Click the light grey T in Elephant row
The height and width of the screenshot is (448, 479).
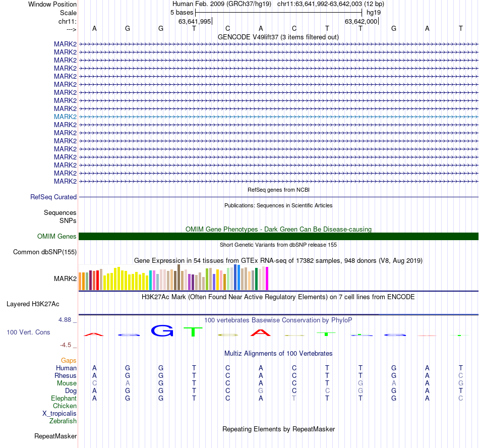pos(294,398)
